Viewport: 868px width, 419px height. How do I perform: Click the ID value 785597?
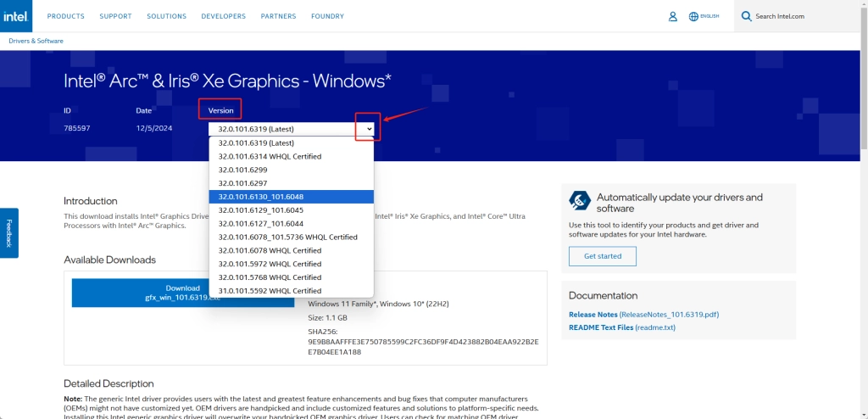click(77, 129)
